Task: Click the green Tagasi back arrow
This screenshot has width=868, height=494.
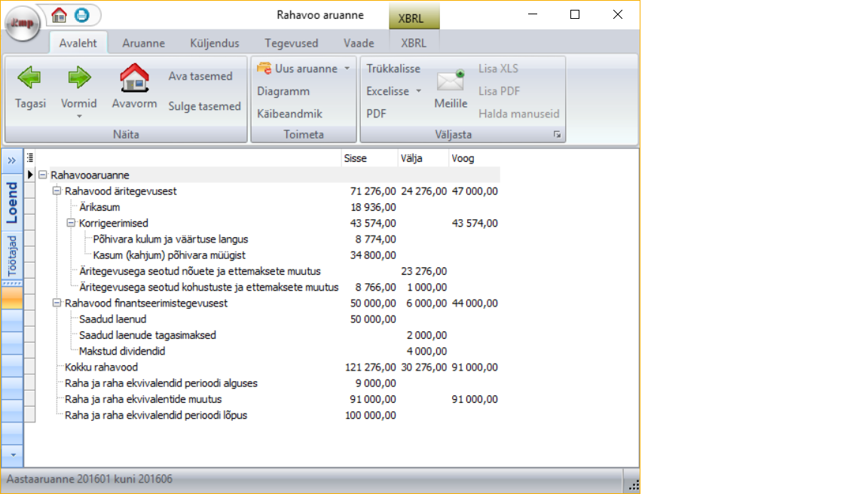Action: tap(30, 77)
